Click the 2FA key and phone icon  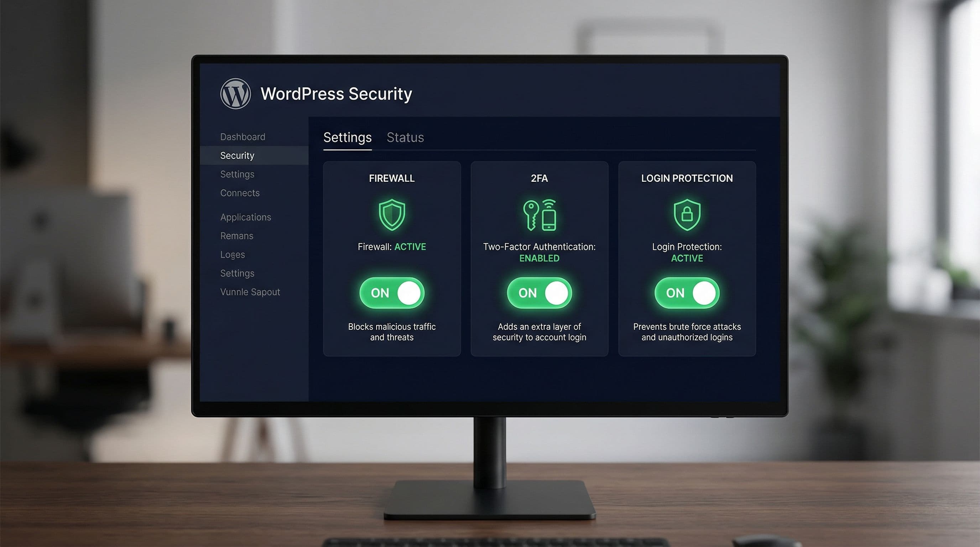[x=539, y=215]
